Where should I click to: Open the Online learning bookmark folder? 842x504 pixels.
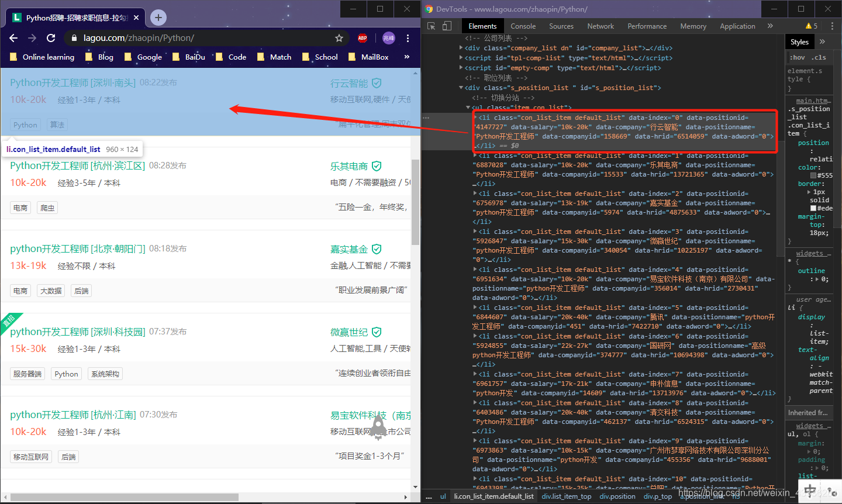43,57
